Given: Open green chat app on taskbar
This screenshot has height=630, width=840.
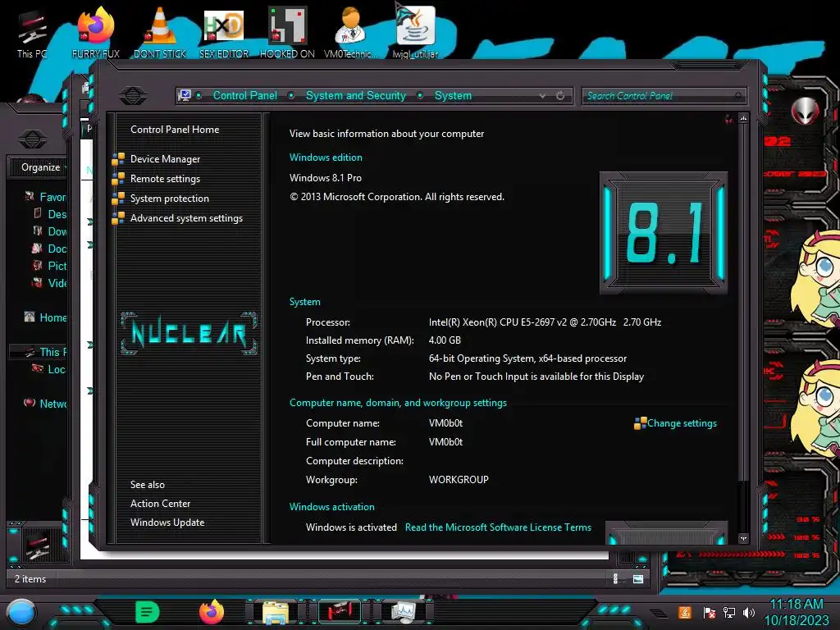Looking at the screenshot, I should (x=148, y=612).
